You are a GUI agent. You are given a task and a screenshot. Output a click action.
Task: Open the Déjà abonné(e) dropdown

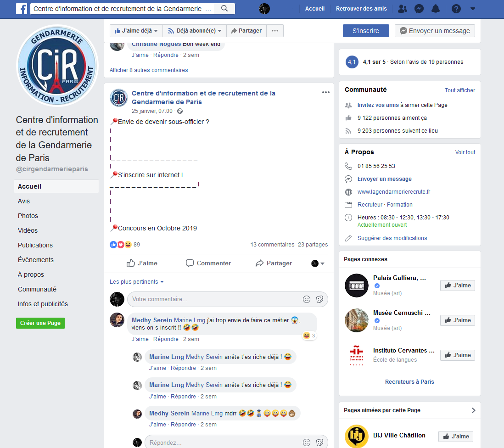click(195, 31)
